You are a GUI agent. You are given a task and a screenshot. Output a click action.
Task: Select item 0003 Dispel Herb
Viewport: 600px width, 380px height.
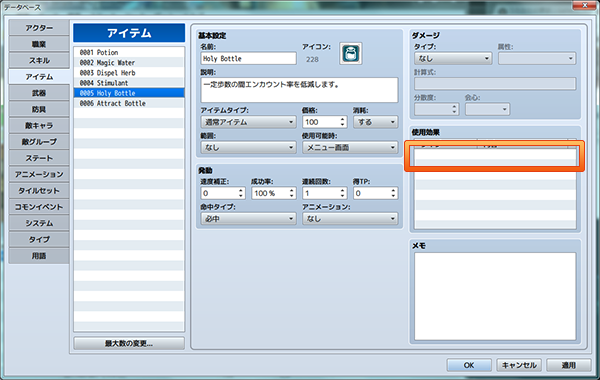point(129,73)
